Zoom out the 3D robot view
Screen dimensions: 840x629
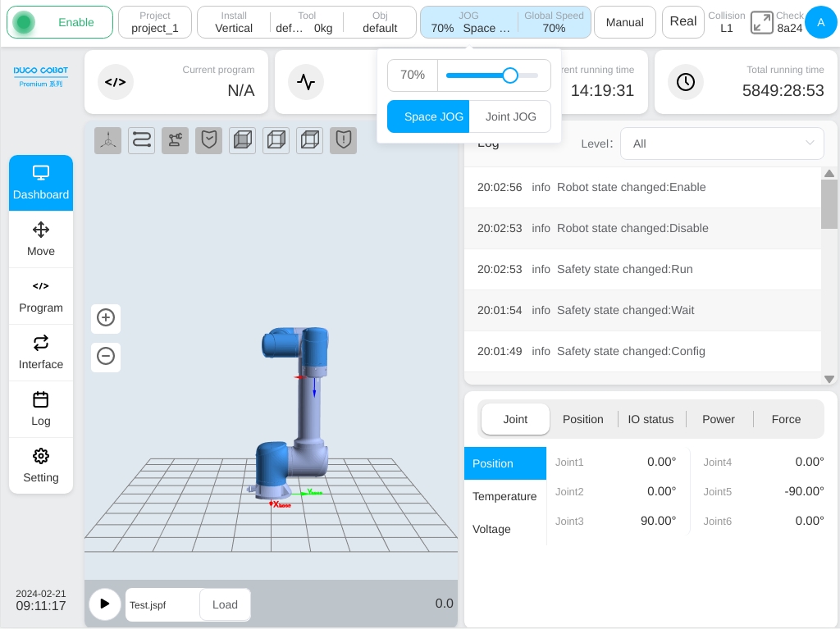(106, 356)
